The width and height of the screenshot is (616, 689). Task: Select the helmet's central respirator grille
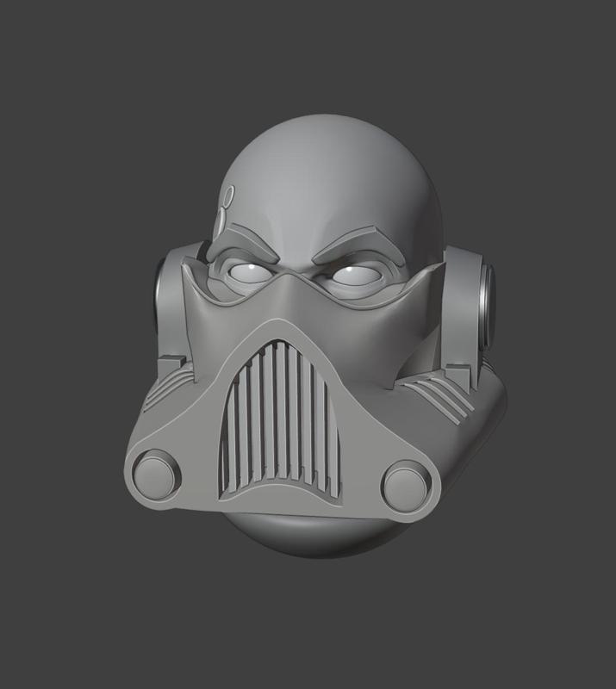tap(280, 422)
